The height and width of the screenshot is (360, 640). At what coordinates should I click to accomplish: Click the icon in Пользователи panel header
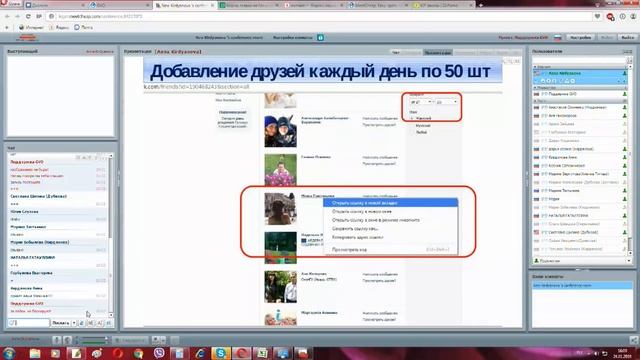(627, 51)
